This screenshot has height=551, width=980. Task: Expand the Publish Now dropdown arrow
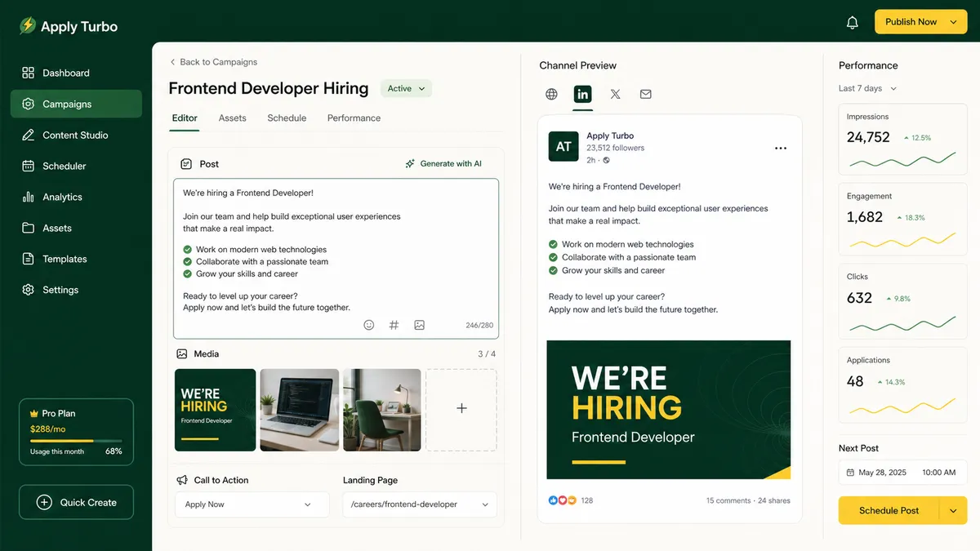coord(953,22)
